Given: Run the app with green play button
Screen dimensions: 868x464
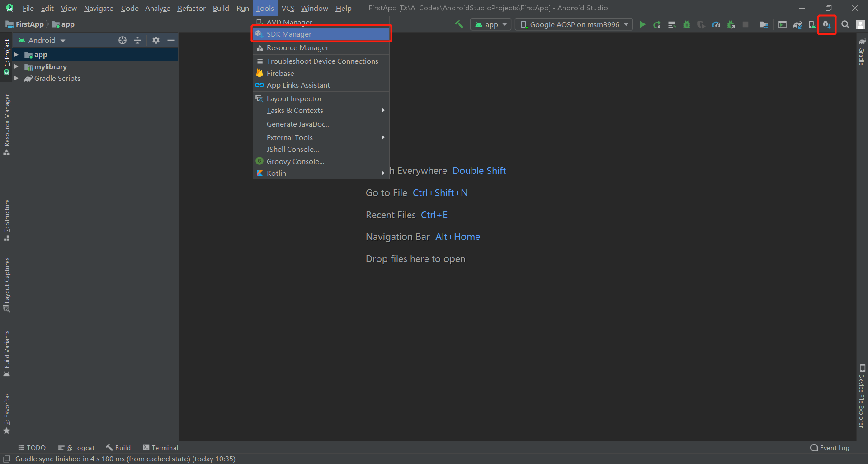Looking at the screenshot, I should click(x=642, y=24).
